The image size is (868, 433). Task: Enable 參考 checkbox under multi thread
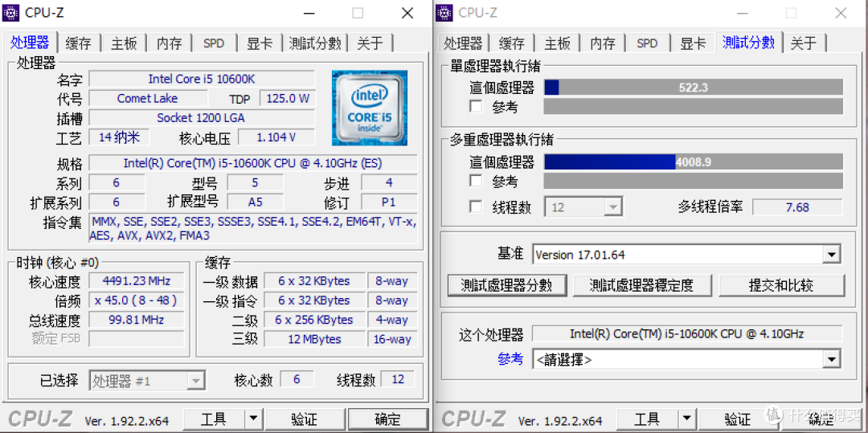click(x=476, y=181)
